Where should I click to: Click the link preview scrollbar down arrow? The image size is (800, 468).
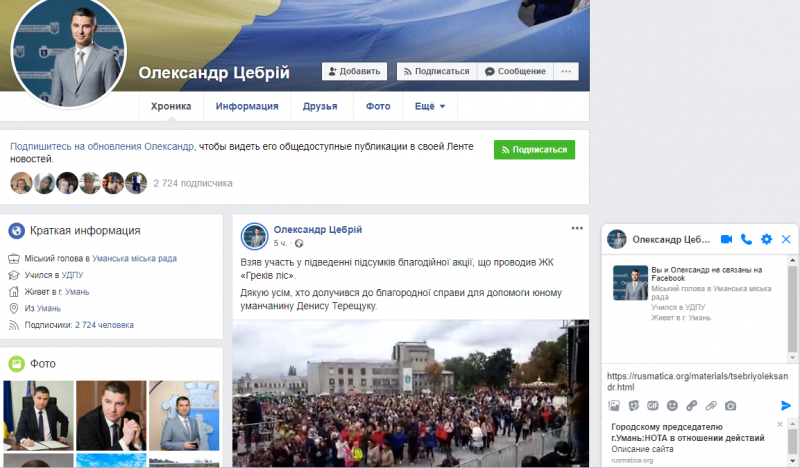pyautogui.click(x=792, y=463)
